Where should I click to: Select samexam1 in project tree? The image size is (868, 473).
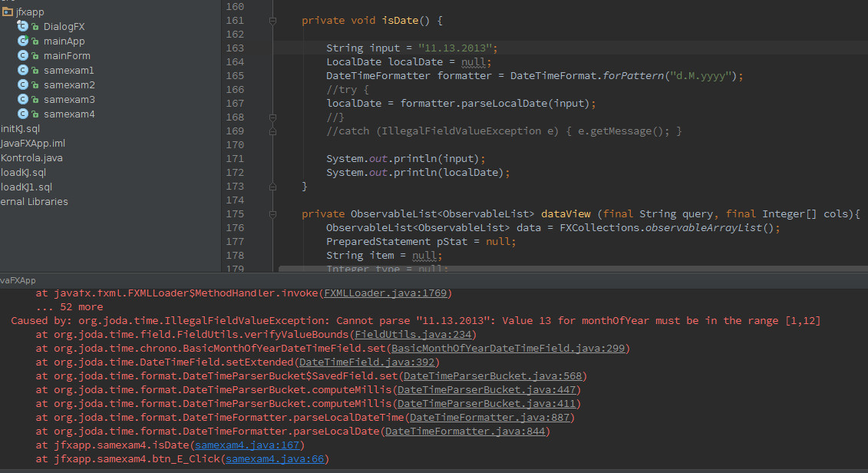coord(68,71)
